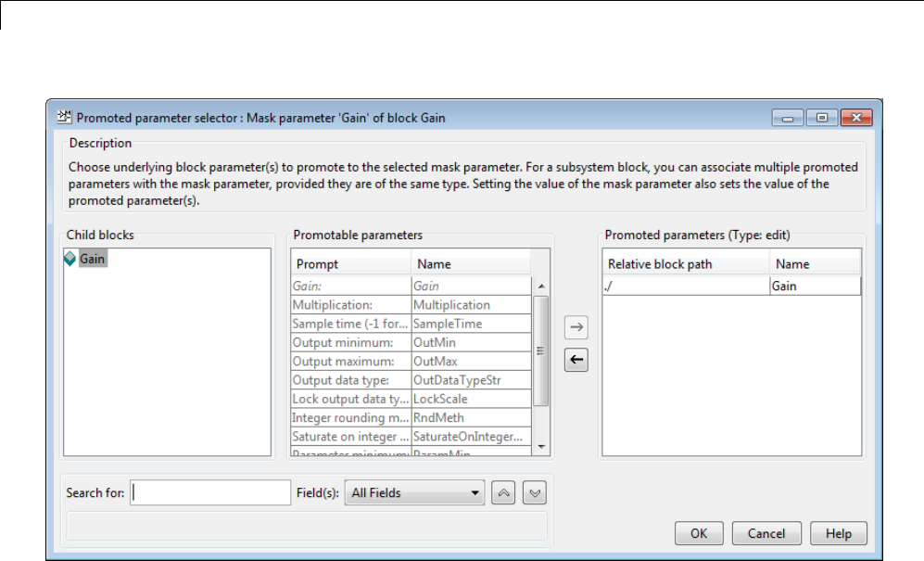Click the search next down-arrow button
Viewport: 924px width, 561px height.
[534, 493]
